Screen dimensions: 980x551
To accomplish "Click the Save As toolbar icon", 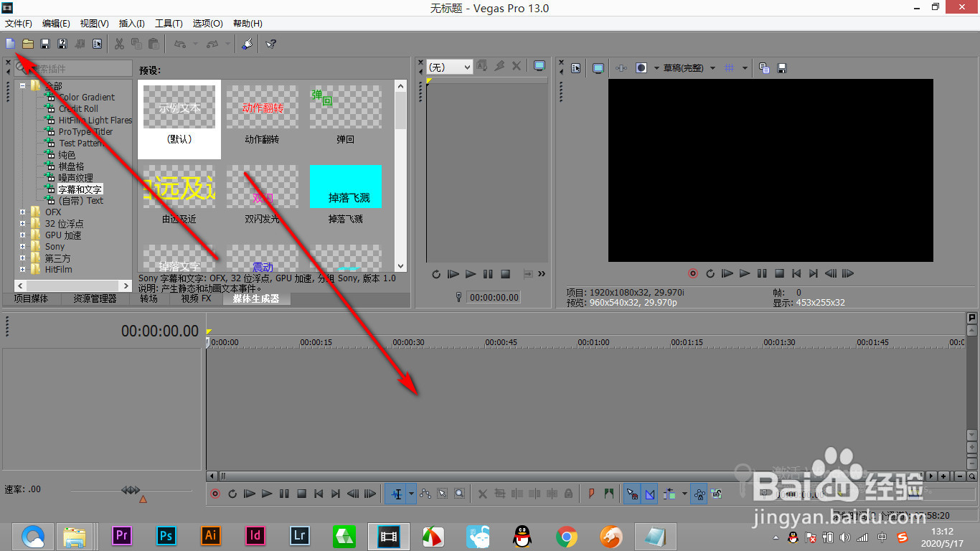I will (x=62, y=44).
